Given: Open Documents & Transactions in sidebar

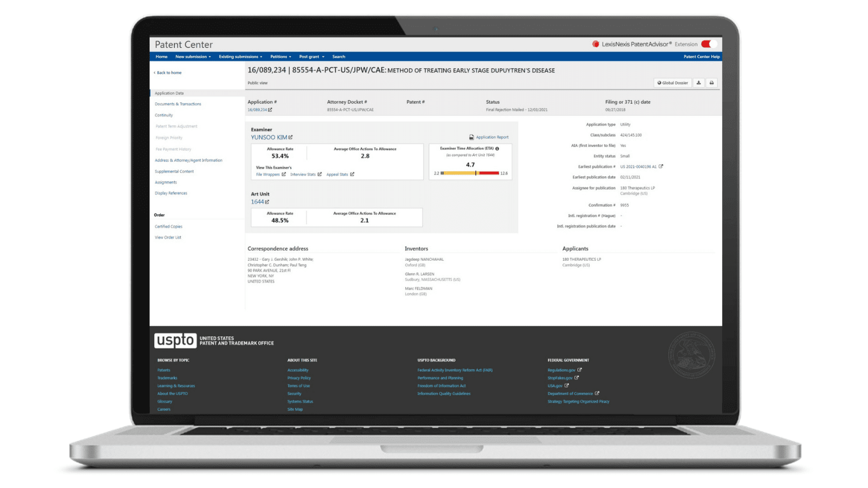Looking at the screenshot, I should [178, 104].
